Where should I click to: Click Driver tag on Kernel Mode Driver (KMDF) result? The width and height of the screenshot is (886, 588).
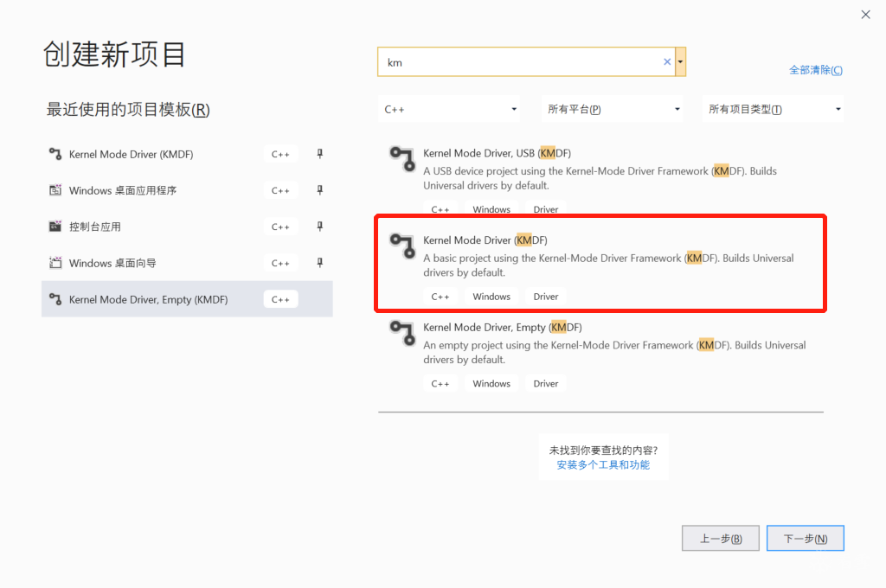[x=546, y=297]
